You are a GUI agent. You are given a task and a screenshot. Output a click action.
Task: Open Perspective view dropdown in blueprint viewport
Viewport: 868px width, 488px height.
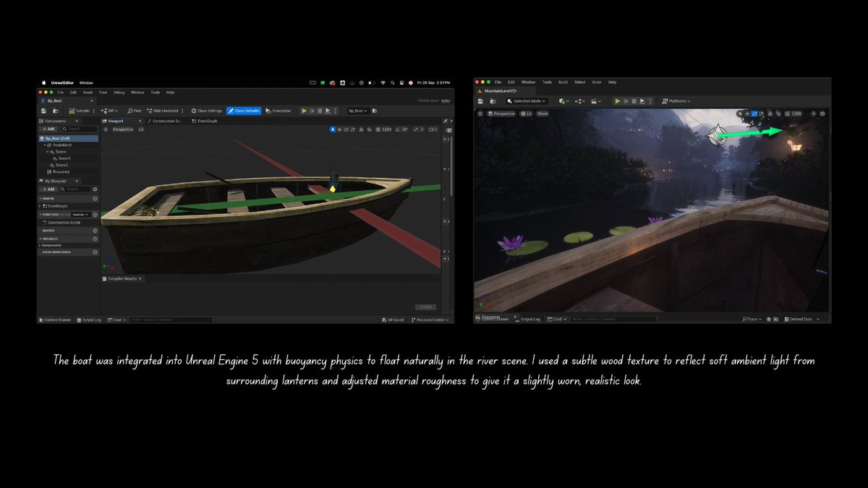click(x=123, y=129)
